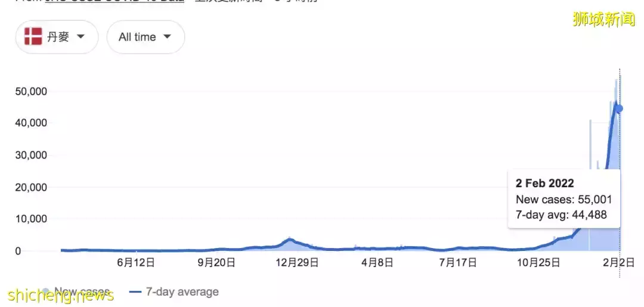Click the New cases legend dot
This screenshot has height=307, width=644.
click(x=47, y=292)
